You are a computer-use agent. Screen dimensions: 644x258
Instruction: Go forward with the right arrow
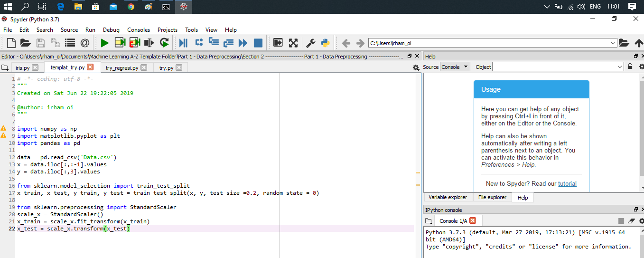point(360,43)
